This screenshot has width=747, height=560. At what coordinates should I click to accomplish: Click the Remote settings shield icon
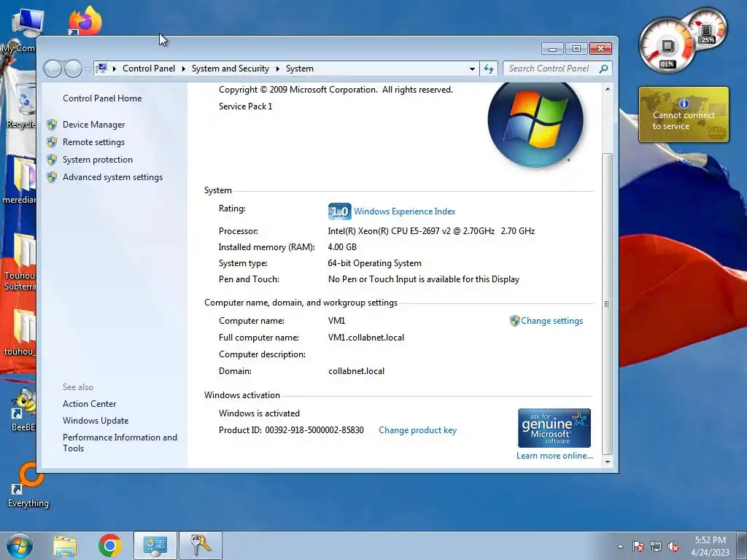52,142
